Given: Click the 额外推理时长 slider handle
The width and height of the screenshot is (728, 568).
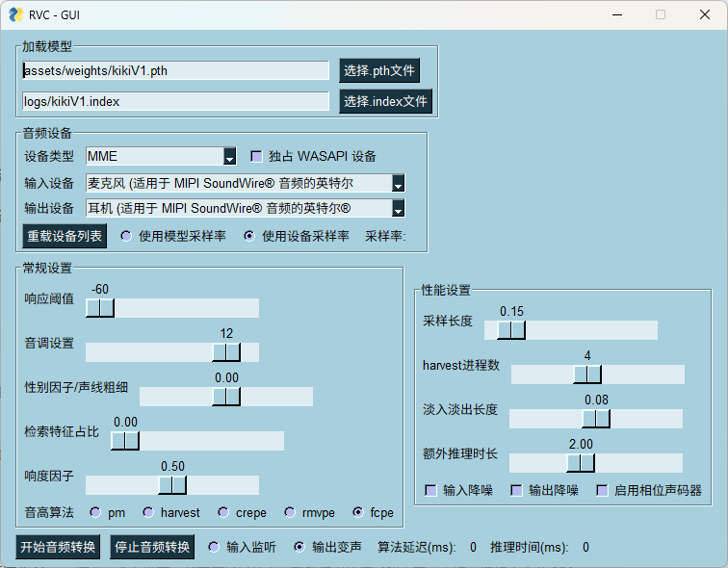Looking at the screenshot, I should click(581, 463).
